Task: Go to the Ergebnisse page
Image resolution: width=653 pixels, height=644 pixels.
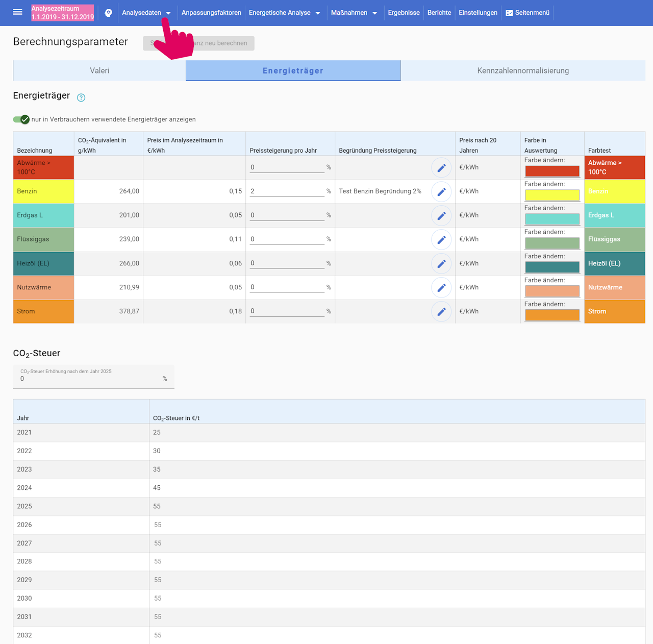Action: tap(404, 13)
